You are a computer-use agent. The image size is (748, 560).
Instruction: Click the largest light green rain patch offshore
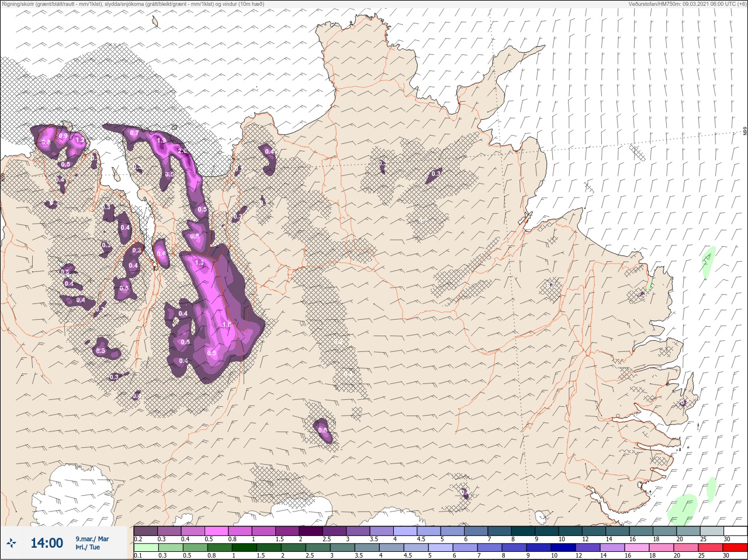pyautogui.click(x=682, y=509)
